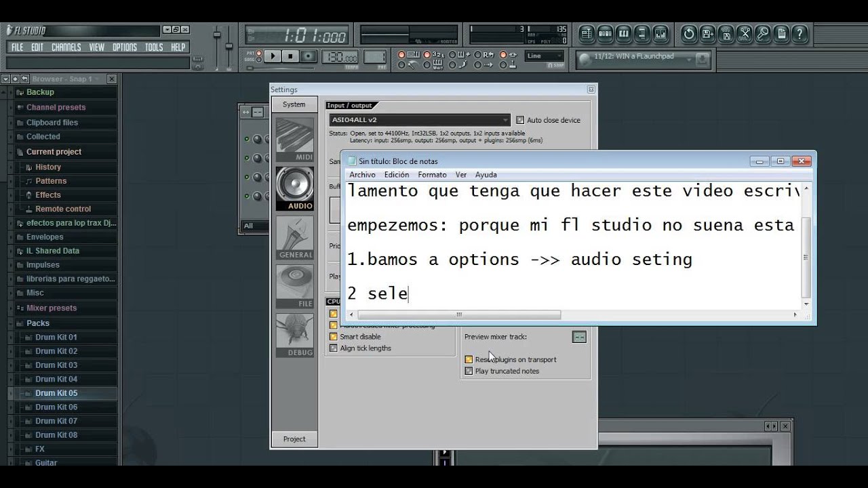
Task: Click the Render to audio file icon
Action: tap(726, 33)
